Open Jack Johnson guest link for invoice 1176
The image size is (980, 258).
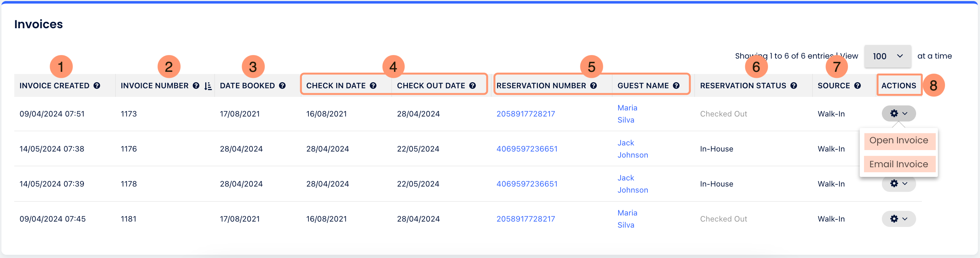pos(632,149)
